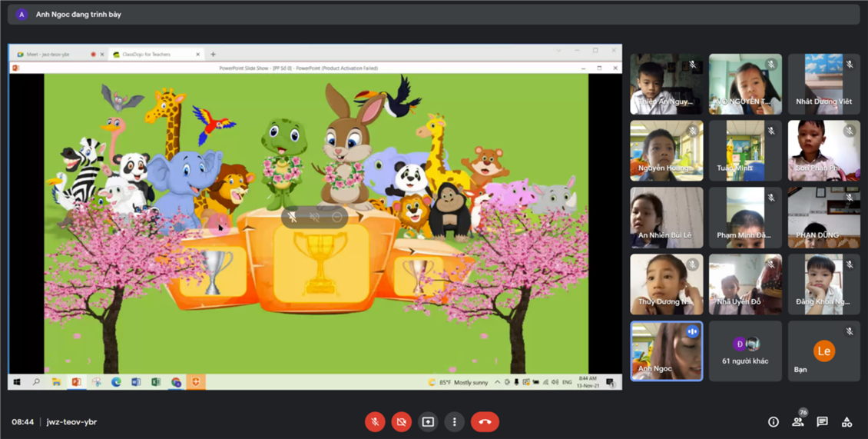Open the Windows notification center icon
The image size is (868, 439).
pos(609,382)
